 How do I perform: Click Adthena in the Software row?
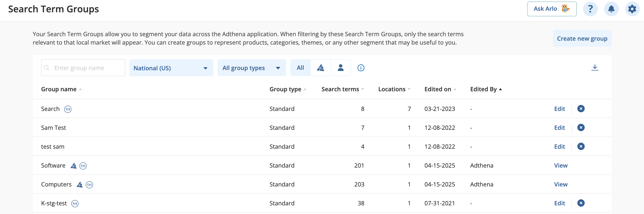(x=482, y=165)
